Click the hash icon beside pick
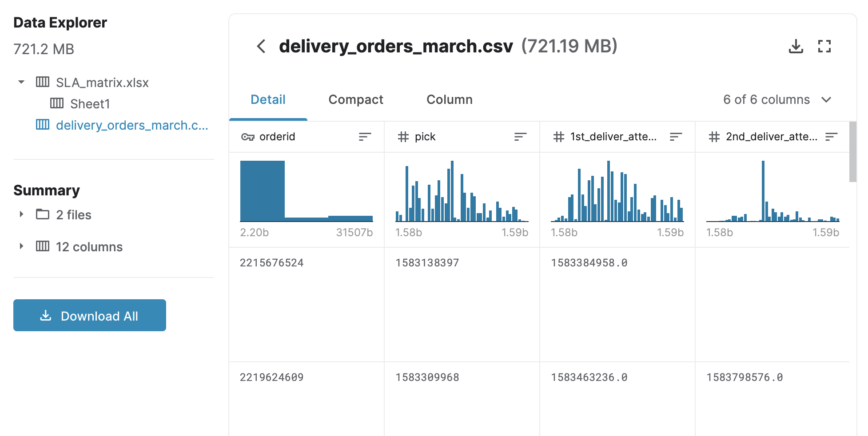868x436 pixels. [x=403, y=137]
